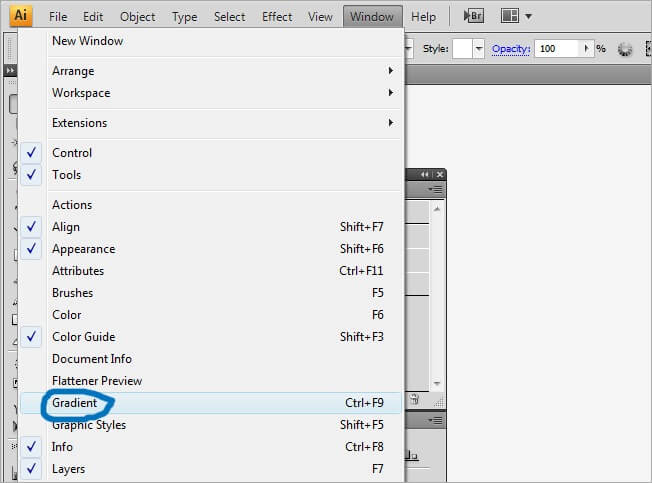The image size is (652, 483).
Task: Open the Effect menu
Action: click(277, 17)
